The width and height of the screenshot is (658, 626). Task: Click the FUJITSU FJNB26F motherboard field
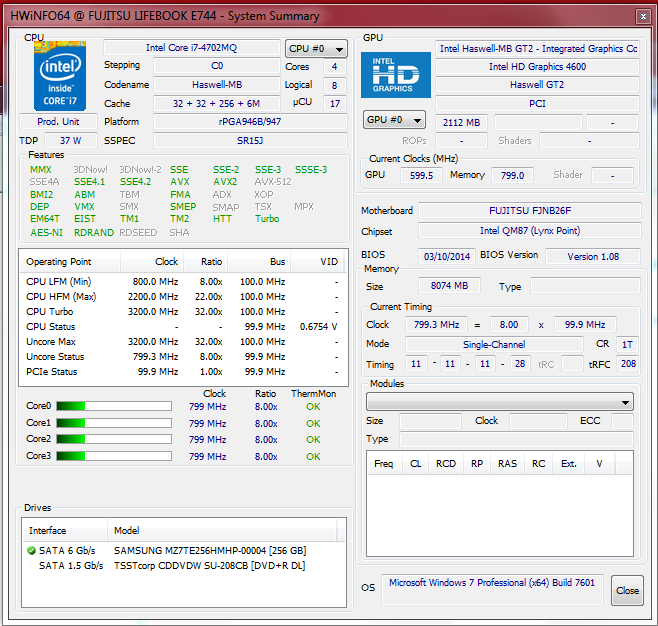tap(530, 211)
